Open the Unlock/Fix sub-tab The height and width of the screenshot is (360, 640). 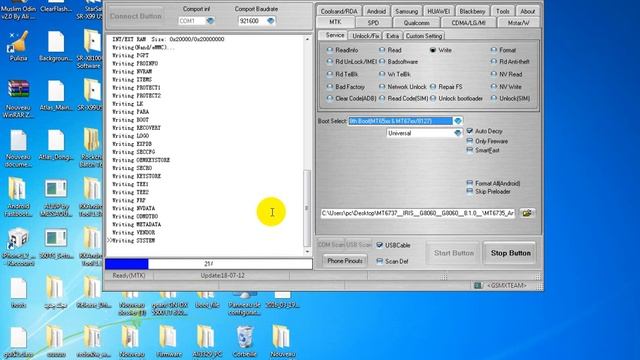pos(365,36)
